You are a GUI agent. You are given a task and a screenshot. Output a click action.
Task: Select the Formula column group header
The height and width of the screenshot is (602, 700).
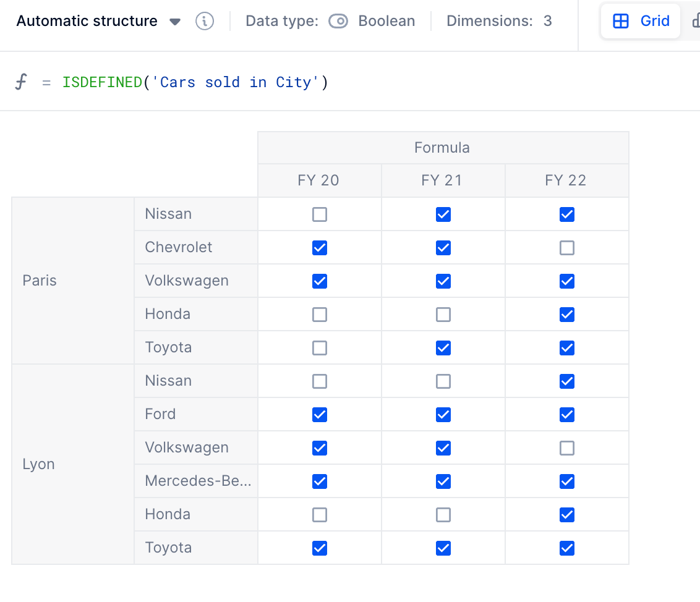tap(443, 148)
